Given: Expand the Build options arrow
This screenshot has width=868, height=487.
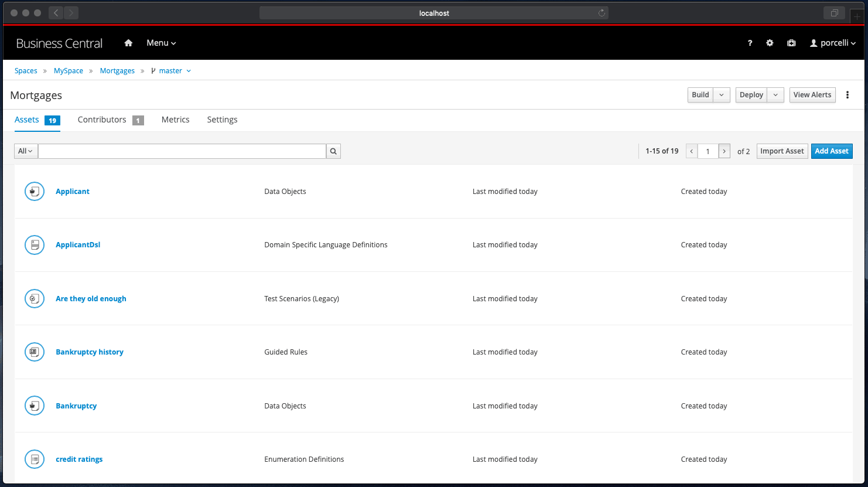Looking at the screenshot, I should pyautogui.click(x=722, y=95).
